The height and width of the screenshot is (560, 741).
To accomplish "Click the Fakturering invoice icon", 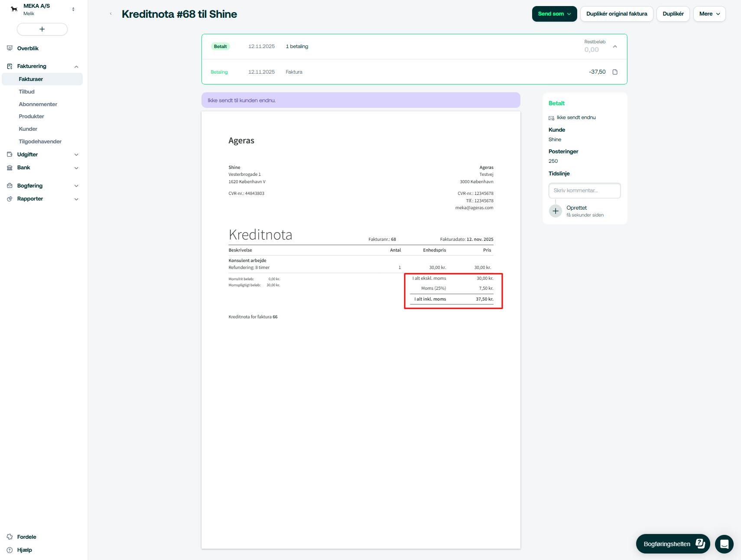I will pyautogui.click(x=10, y=66).
